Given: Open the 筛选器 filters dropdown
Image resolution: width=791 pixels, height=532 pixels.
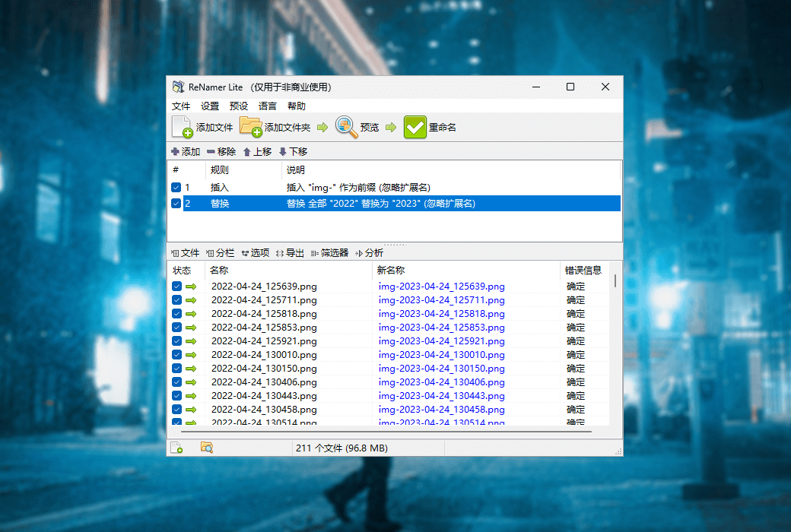Looking at the screenshot, I should pyautogui.click(x=329, y=253).
